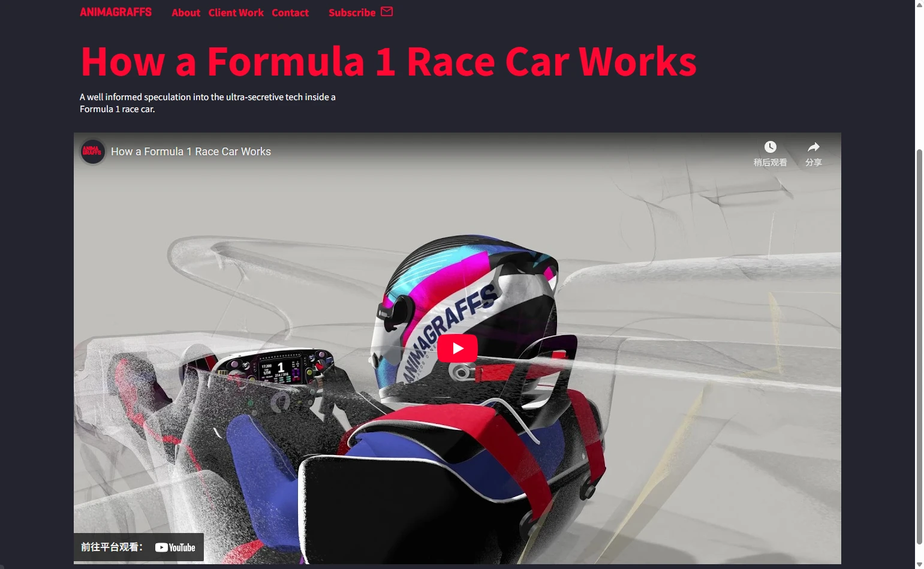Click the page scrollbar track above the thumb
Viewport: 924px width, 569px height.
[x=919, y=78]
